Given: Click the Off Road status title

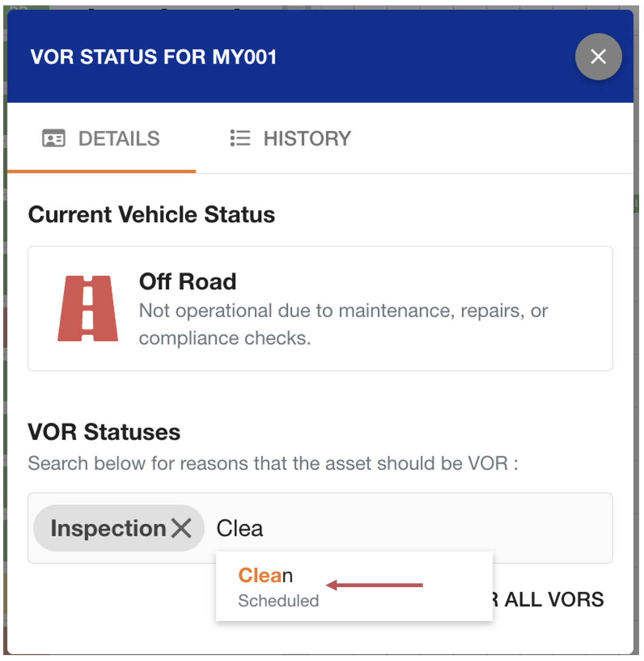Looking at the screenshot, I should click(188, 281).
